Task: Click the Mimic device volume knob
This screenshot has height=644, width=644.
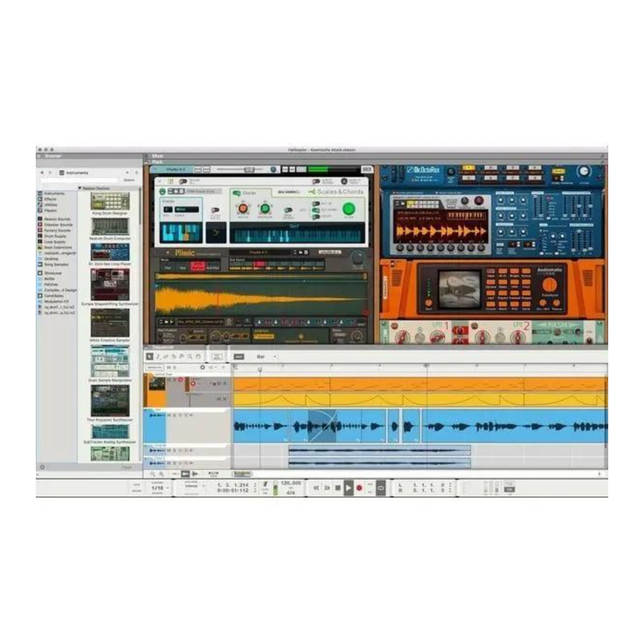Action: [x=358, y=258]
